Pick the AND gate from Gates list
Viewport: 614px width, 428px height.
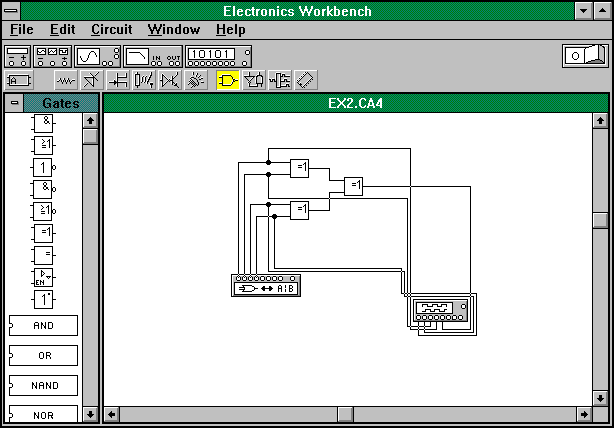(44, 325)
